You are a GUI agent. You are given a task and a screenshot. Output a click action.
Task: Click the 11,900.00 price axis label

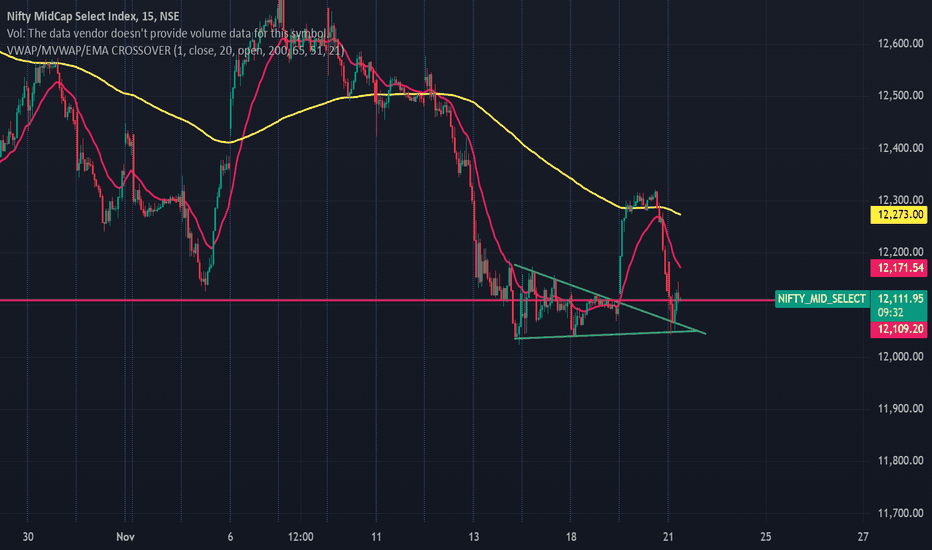click(900, 408)
